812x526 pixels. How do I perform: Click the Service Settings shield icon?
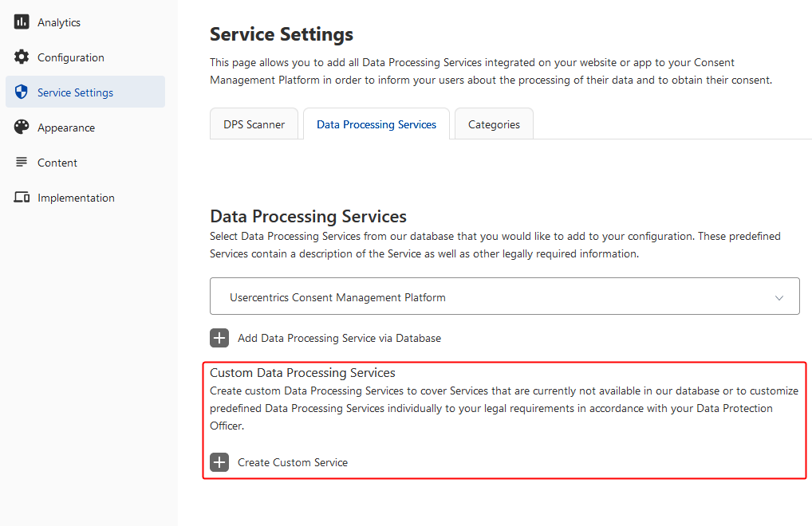[22, 92]
